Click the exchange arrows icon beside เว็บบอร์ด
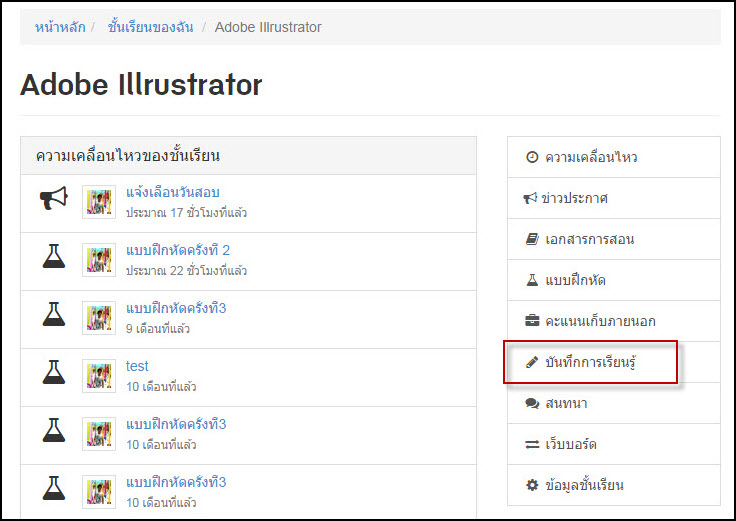This screenshot has height=521, width=736. tap(532, 444)
